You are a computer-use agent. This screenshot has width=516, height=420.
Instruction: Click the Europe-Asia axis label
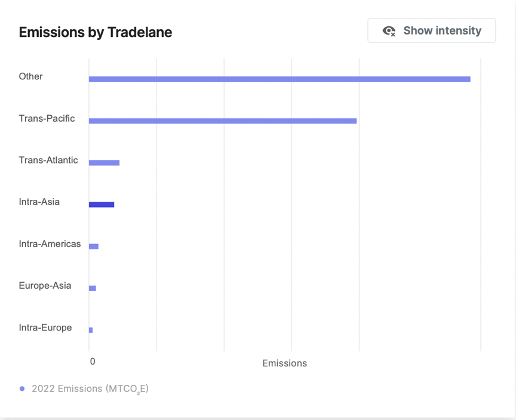pos(45,286)
